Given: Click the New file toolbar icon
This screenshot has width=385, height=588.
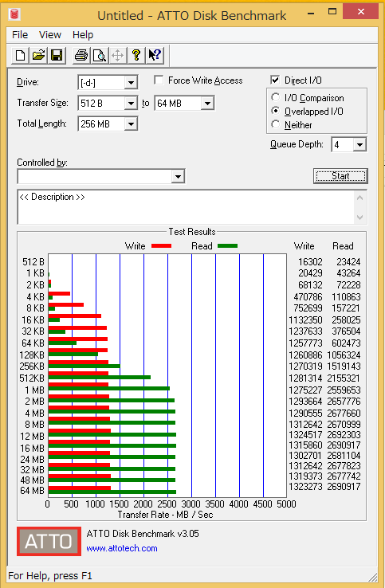Looking at the screenshot, I should (x=20, y=56).
